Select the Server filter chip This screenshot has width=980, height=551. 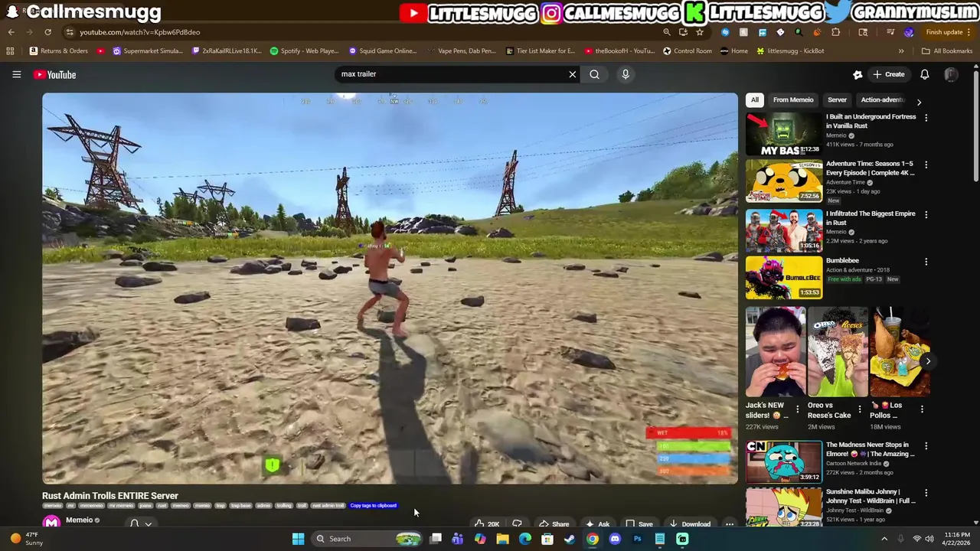pos(837,100)
